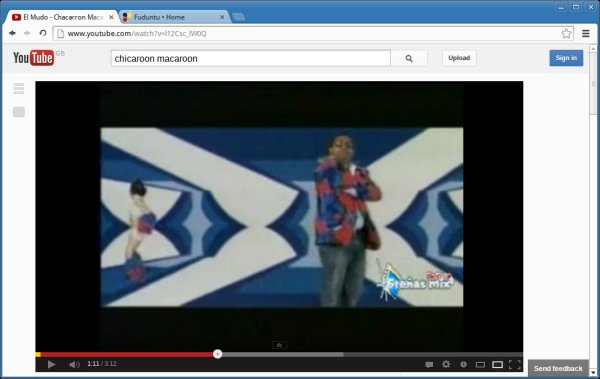Click the search magnifier button
This screenshot has height=379, width=600.
[409, 58]
